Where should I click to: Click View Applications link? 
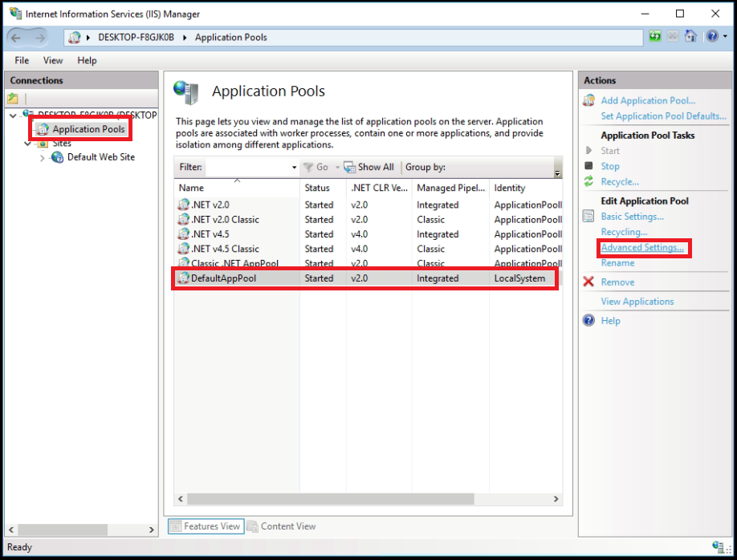click(x=637, y=302)
